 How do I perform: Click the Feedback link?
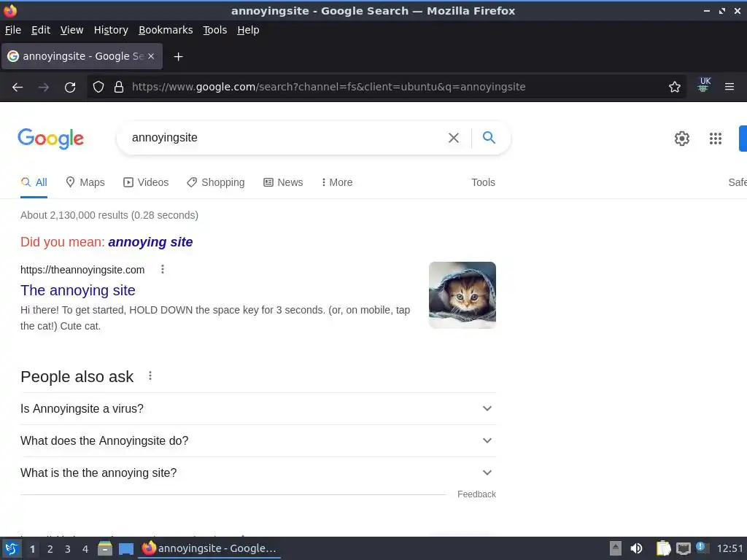click(x=476, y=494)
